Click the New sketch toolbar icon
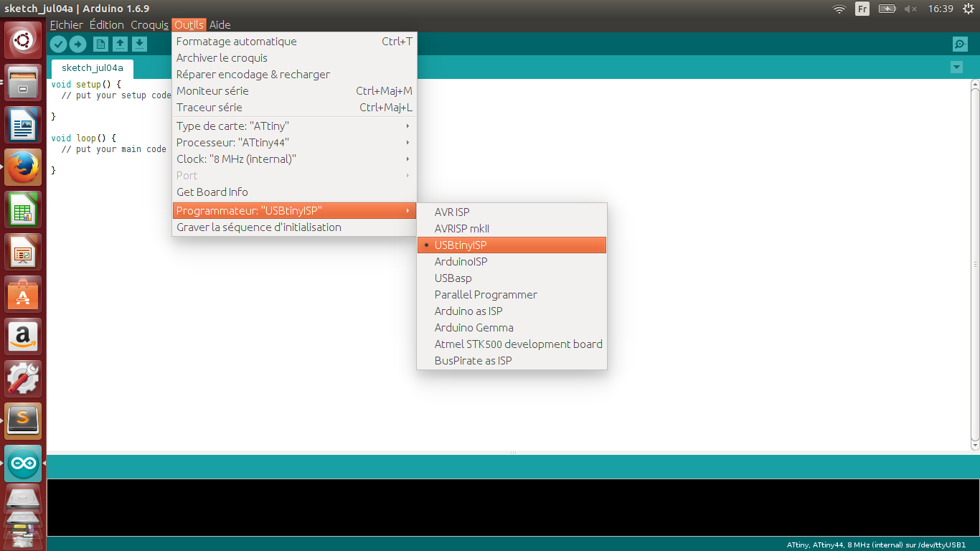 click(101, 44)
